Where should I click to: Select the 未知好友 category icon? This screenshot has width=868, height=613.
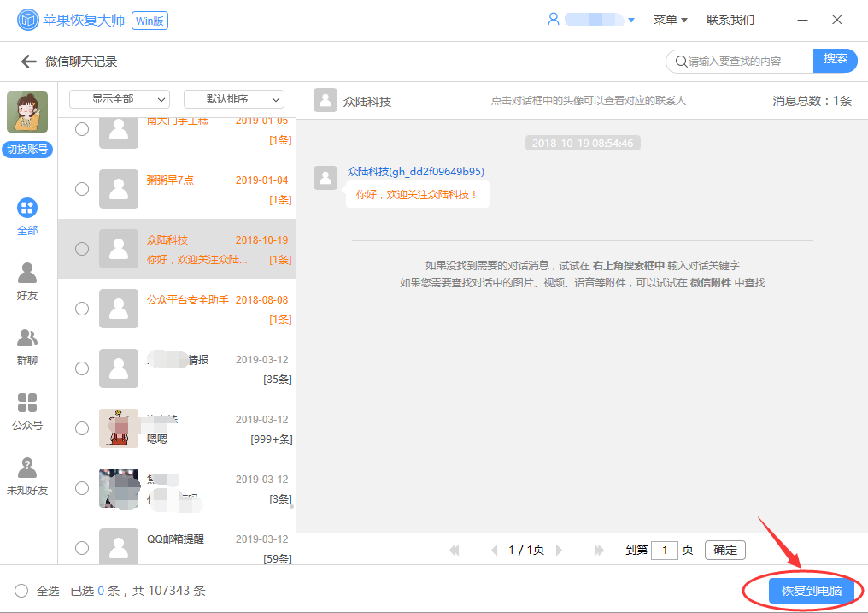27,468
